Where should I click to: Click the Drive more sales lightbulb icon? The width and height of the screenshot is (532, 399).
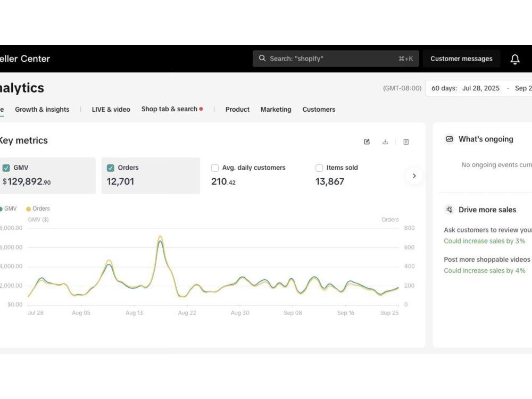(449, 210)
